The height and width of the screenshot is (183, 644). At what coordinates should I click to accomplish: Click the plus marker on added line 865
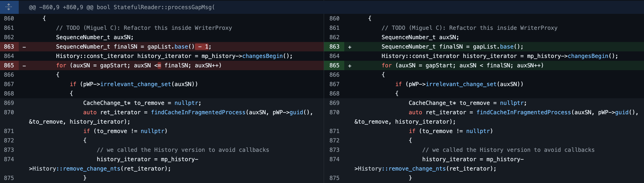(x=349, y=66)
